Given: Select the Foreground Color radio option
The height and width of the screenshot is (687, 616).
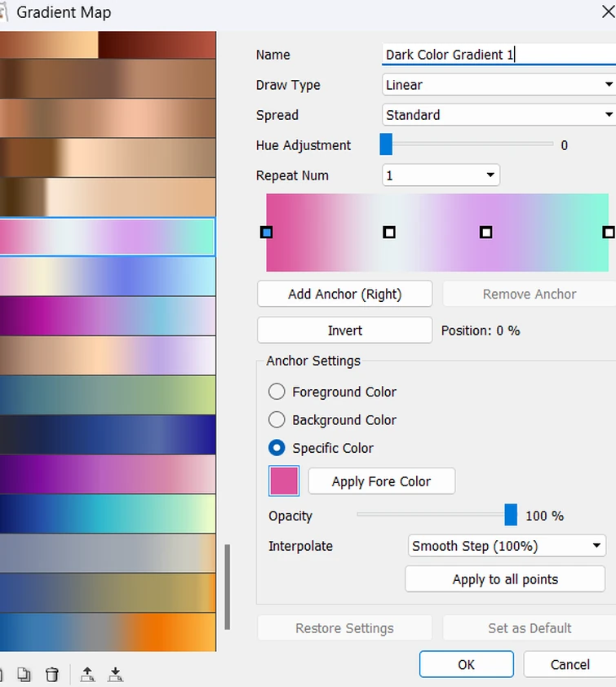Looking at the screenshot, I should pyautogui.click(x=277, y=392).
